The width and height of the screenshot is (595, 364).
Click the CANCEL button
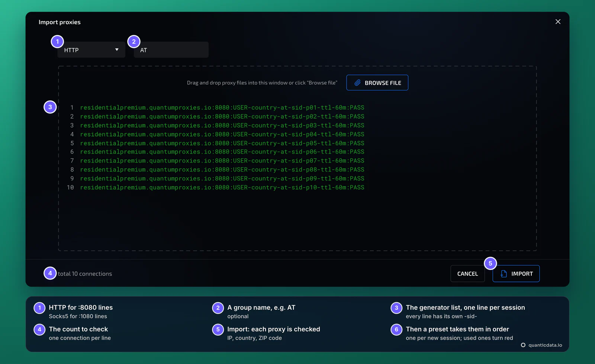[x=467, y=274]
